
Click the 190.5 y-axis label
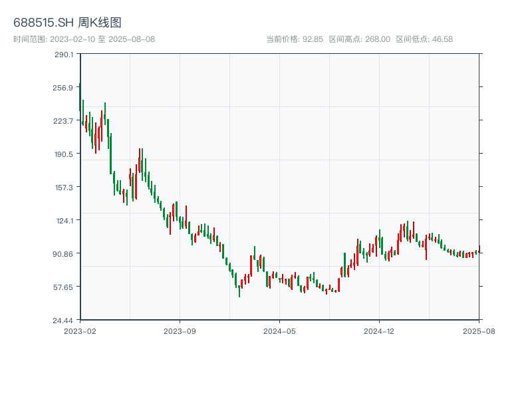64,154
